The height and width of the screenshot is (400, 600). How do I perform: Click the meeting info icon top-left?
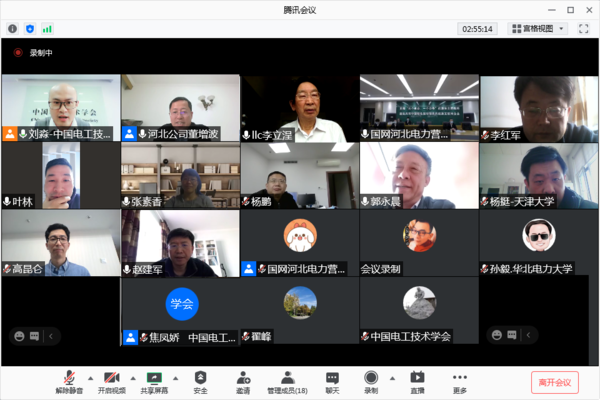point(13,29)
